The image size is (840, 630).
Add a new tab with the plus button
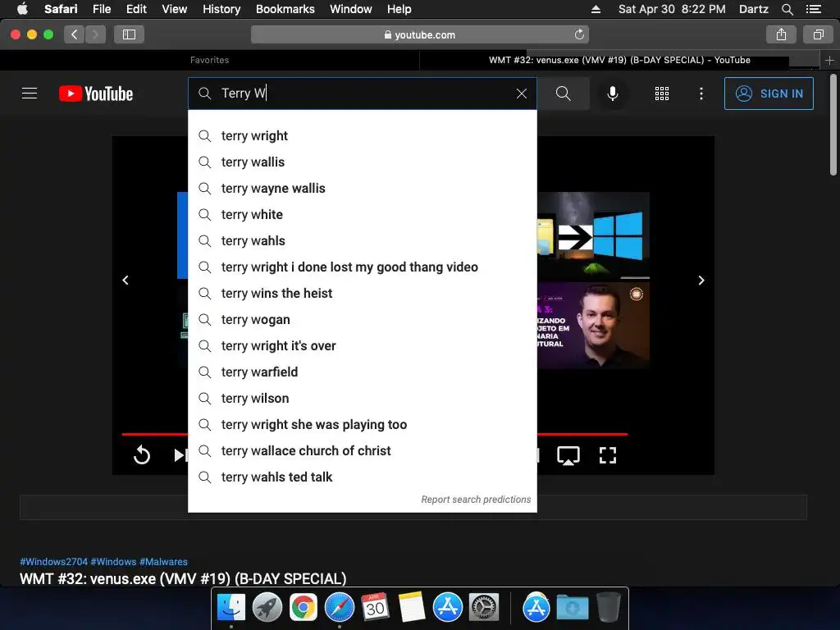(x=829, y=60)
